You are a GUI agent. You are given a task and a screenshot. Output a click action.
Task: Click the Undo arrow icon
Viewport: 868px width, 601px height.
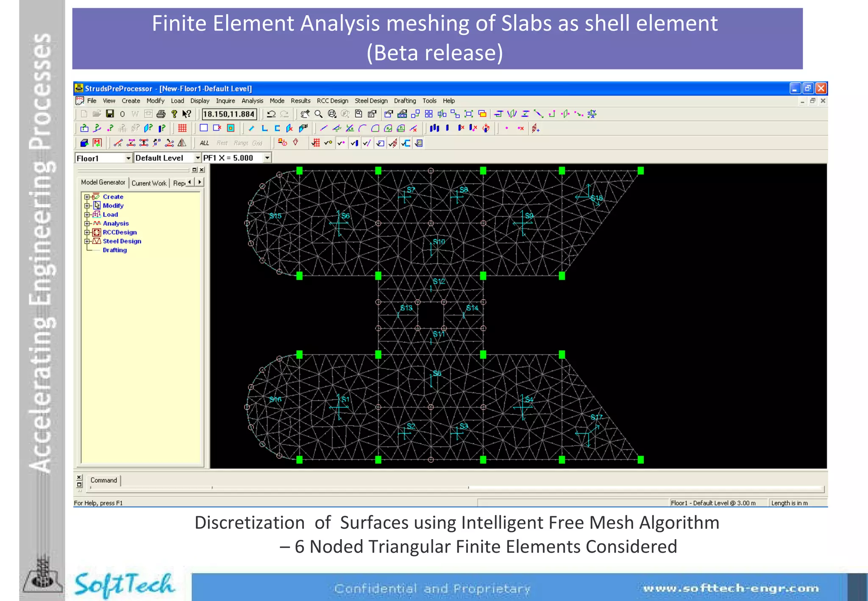point(271,114)
